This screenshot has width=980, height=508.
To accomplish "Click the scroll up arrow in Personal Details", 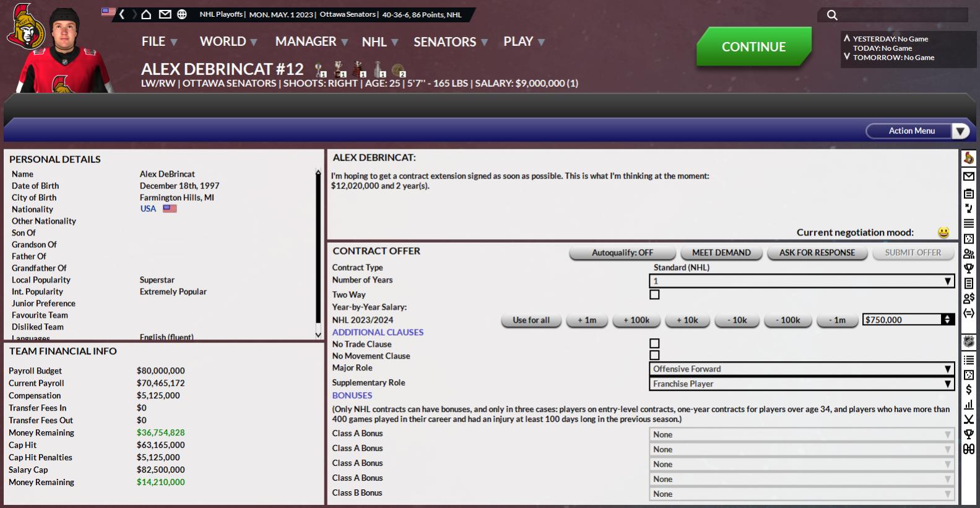I will pyautogui.click(x=318, y=173).
